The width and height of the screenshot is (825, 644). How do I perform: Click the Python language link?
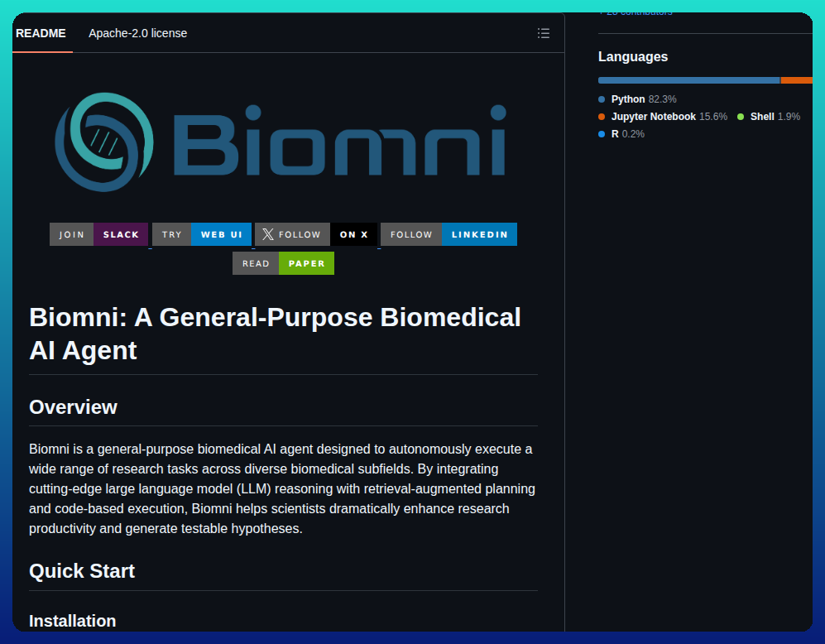[638, 99]
